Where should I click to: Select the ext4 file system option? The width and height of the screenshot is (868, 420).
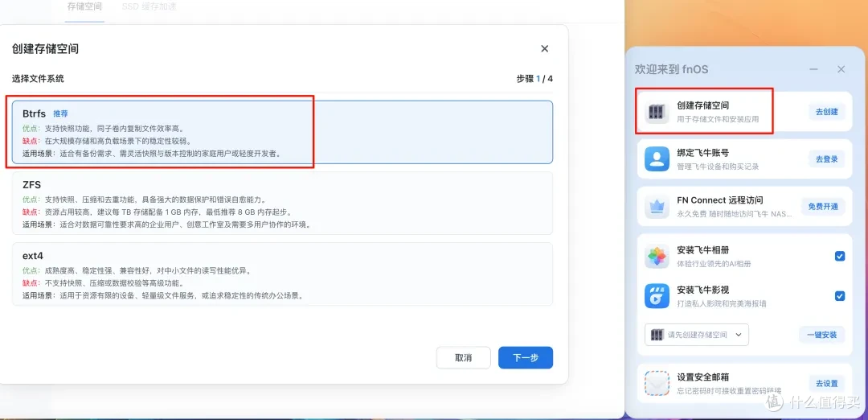pos(282,274)
